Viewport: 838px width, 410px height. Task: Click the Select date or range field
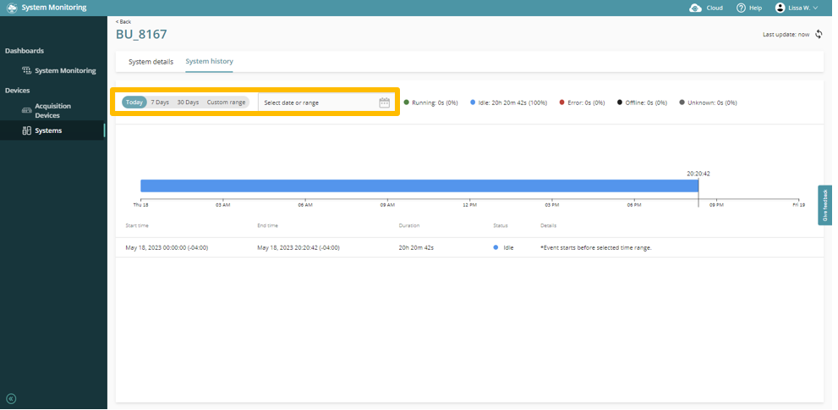pyautogui.click(x=317, y=102)
